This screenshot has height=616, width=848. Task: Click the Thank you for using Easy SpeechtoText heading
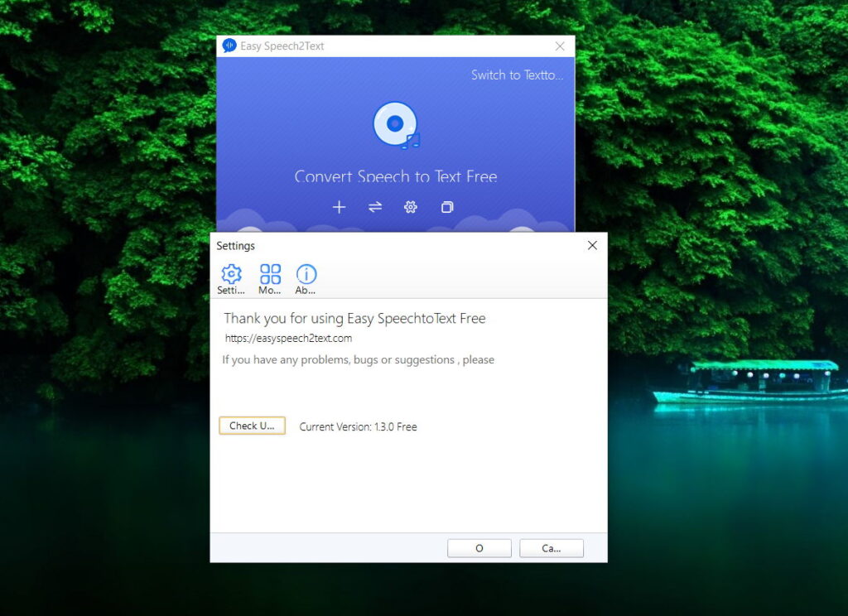tap(354, 319)
